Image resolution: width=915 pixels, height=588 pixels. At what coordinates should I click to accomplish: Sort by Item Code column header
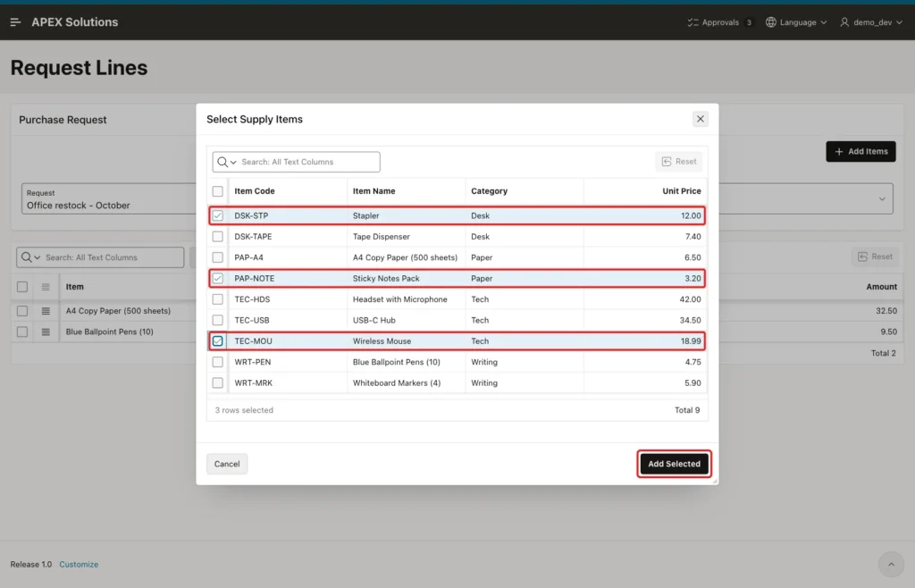point(255,190)
